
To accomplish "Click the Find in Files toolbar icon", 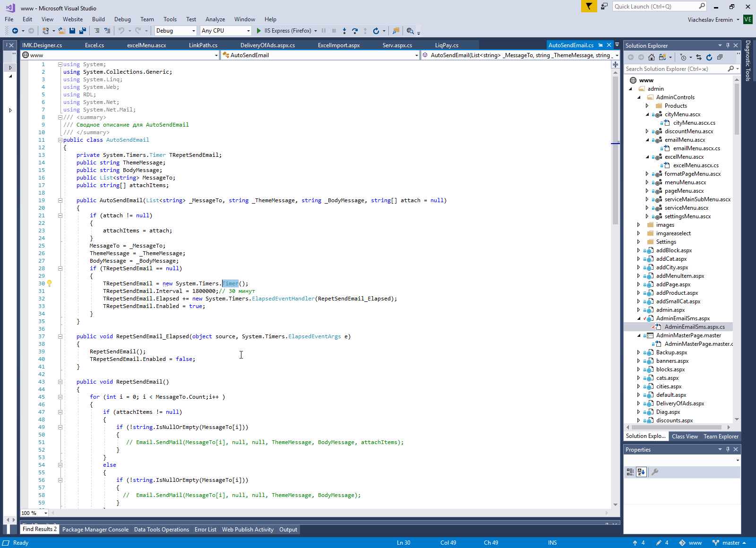I will click(x=396, y=31).
